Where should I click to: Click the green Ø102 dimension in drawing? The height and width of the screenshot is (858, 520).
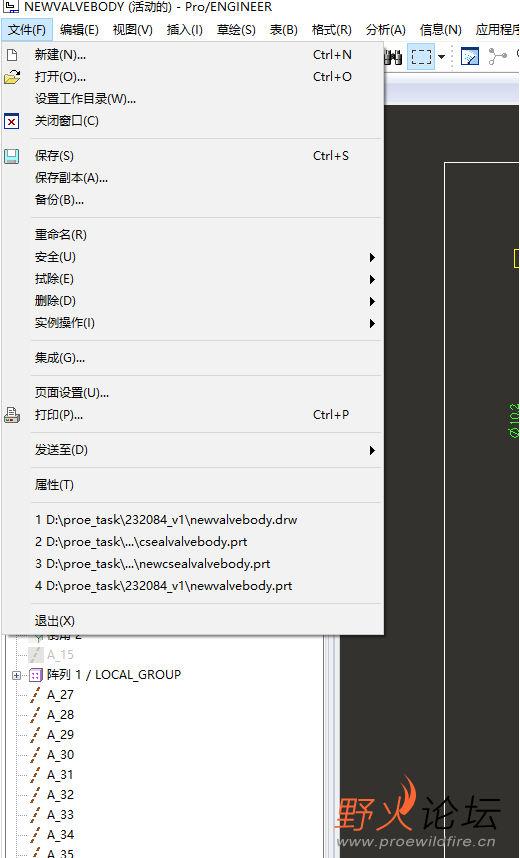pos(515,421)
